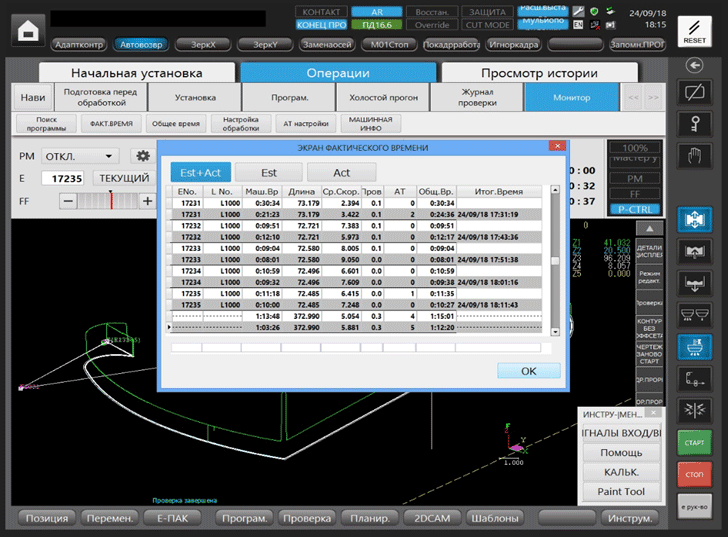Image resolution: width=728 pixels, height=537 pixels.
Task: Click the FF slider track
Action: pyautogui.click(x=108, y=201)
